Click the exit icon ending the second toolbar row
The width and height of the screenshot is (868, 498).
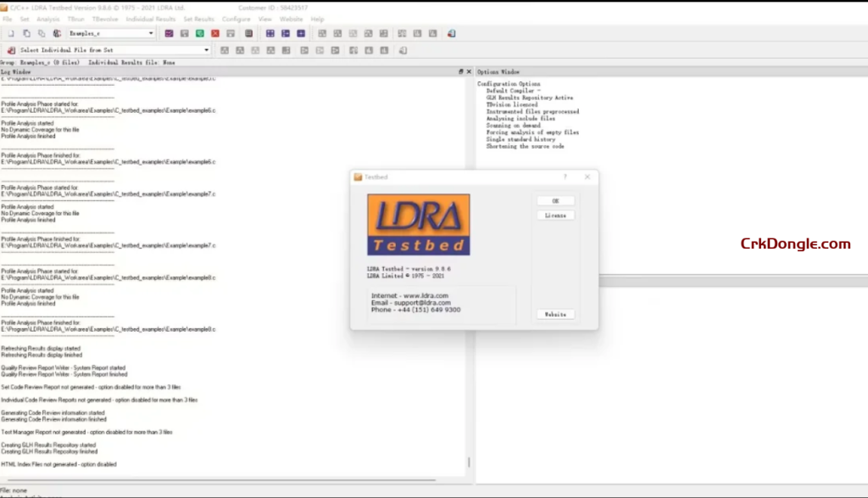[x=403, y=49]
